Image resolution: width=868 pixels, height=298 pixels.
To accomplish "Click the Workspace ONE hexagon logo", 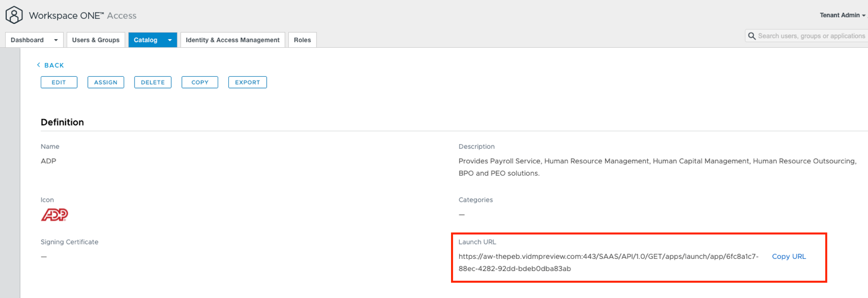I will tap(14, 15).
